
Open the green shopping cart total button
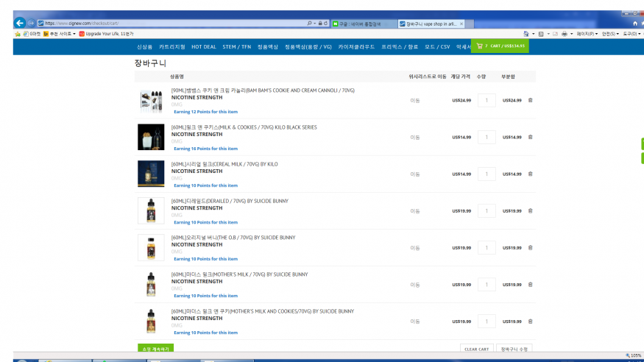pos(500,46)
